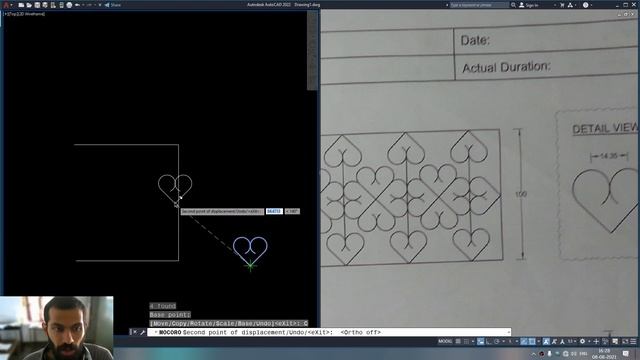Image resolution: width=640 pixels, height=360 pixels.
Task: Open the status bar customization menu
Action: 633,341
